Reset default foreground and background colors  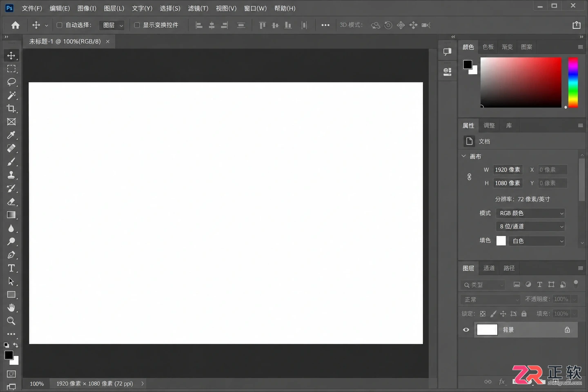6,345
